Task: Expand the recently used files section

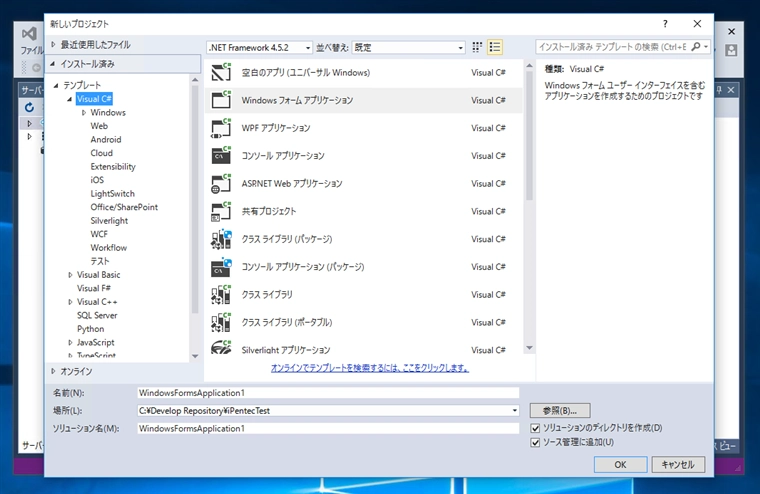Action: point(53,45)
